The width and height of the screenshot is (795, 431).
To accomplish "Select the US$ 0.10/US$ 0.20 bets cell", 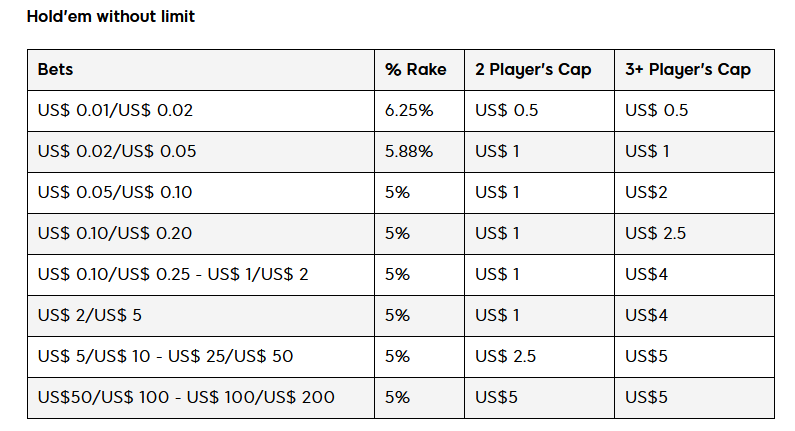I will pos(115,234).
